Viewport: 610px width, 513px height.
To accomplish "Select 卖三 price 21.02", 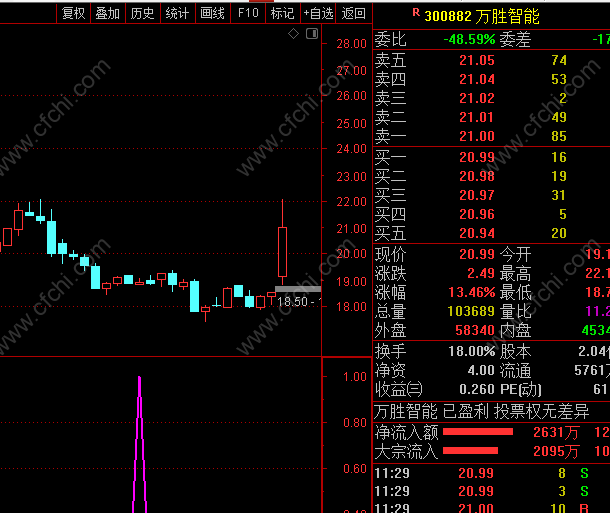I will 477,98.
